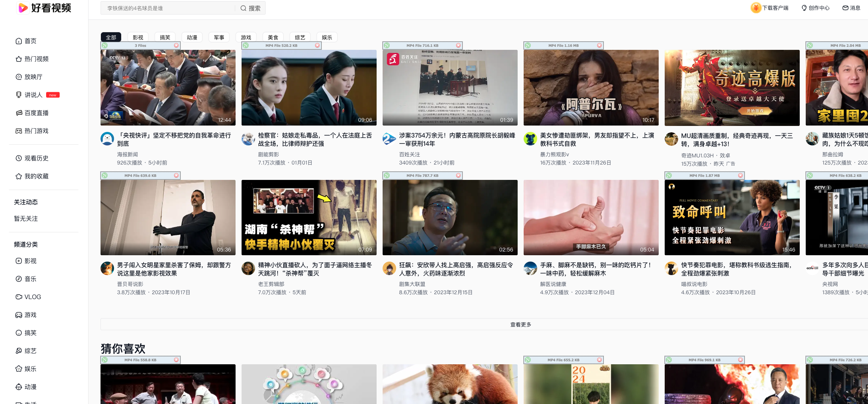Switch to the top 综艺 category tab

tap(300, 37)
